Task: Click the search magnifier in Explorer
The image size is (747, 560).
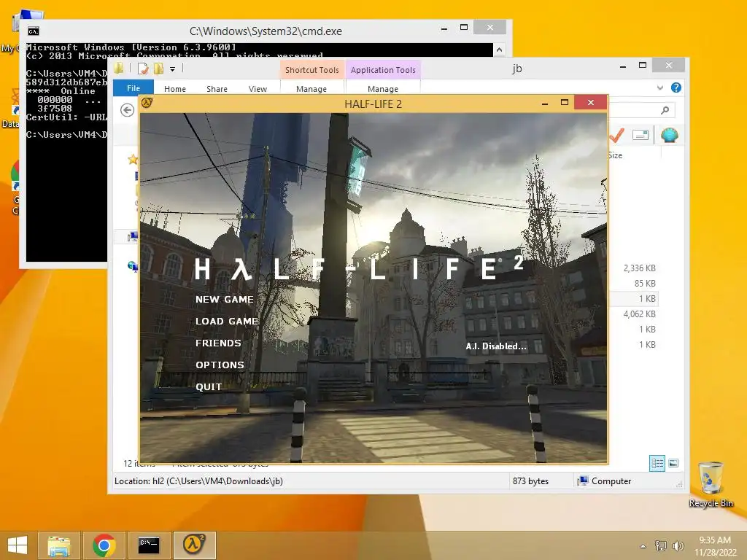Action: (665, 111)
